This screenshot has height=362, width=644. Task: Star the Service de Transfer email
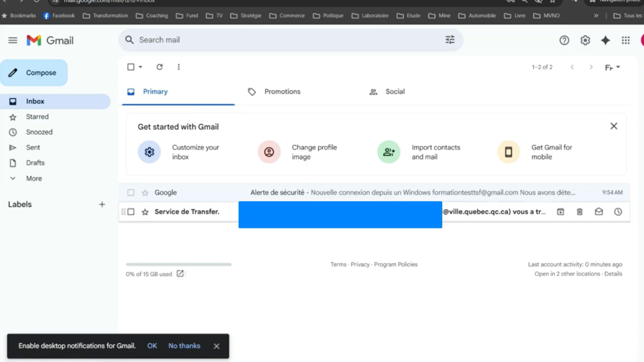coord(145,212)
